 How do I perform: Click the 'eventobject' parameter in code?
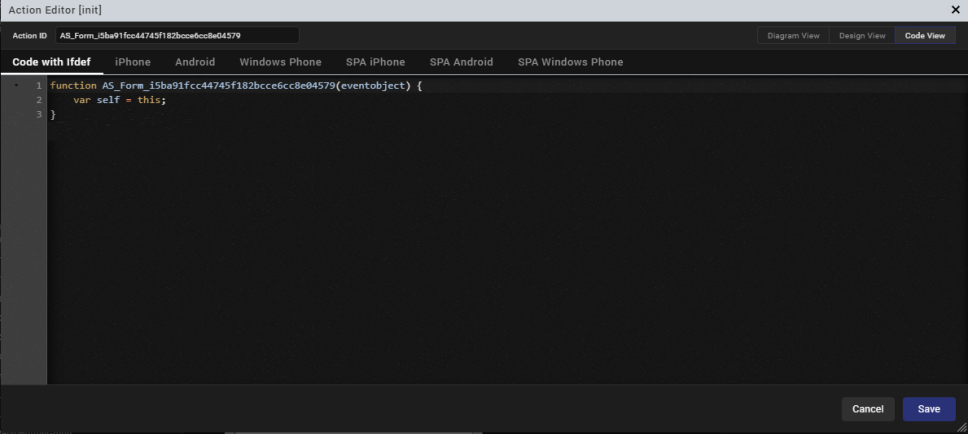[372, 86]
